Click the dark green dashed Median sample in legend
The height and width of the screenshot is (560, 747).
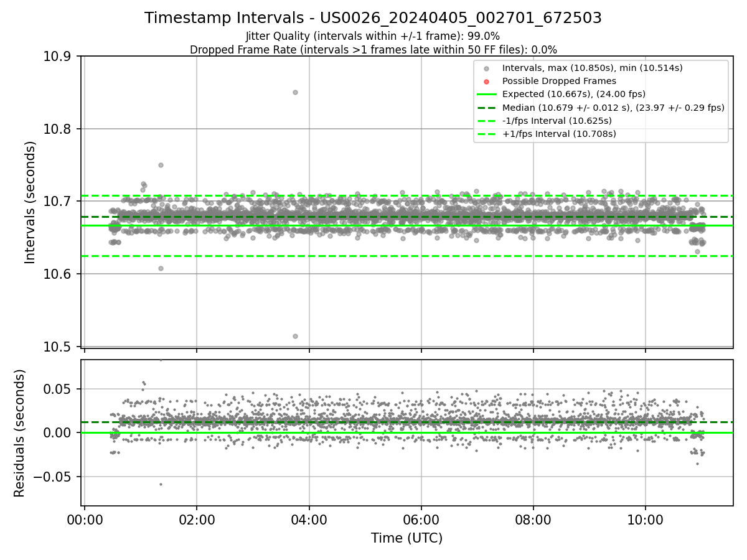point(487,108)
